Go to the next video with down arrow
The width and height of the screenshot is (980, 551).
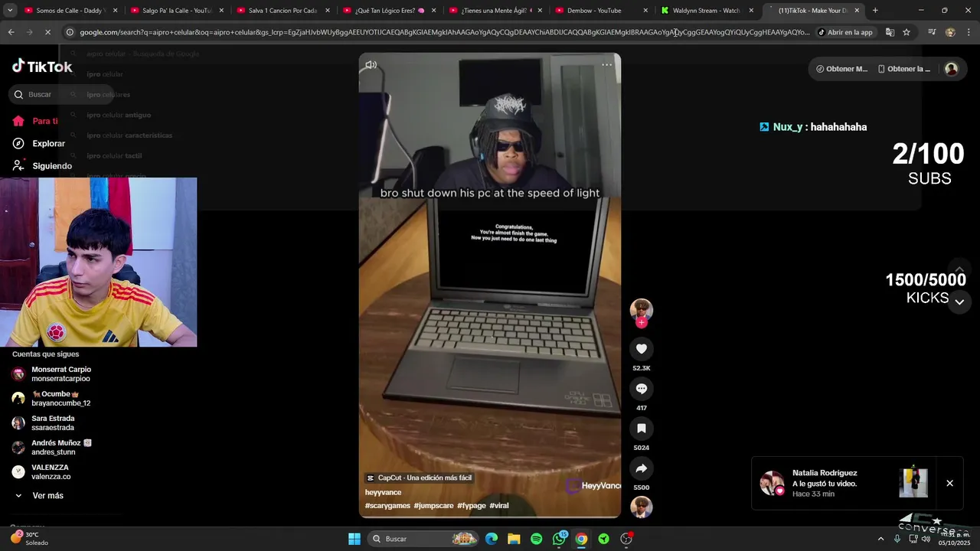pyautogui.click(x=959, y=302)
